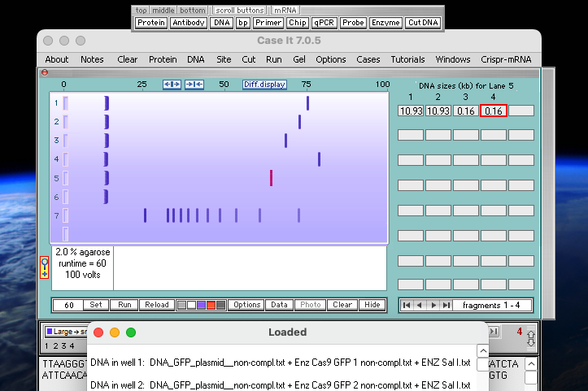Click the yellow electrode polarity icon
Viewport: 588px width, 391px height.
pos(45,267)
